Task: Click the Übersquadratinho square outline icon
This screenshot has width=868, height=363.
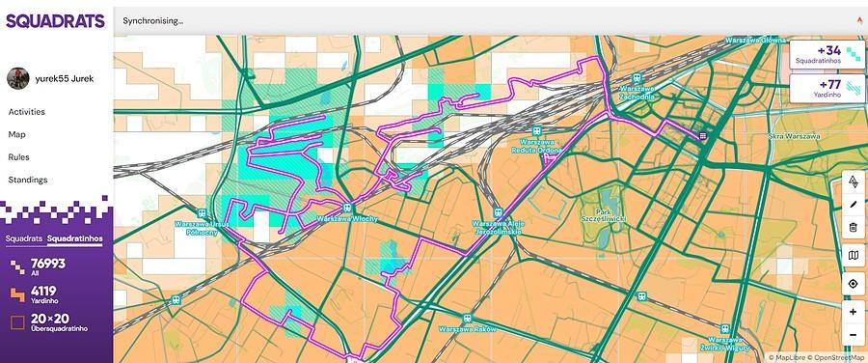Action: 17,322
